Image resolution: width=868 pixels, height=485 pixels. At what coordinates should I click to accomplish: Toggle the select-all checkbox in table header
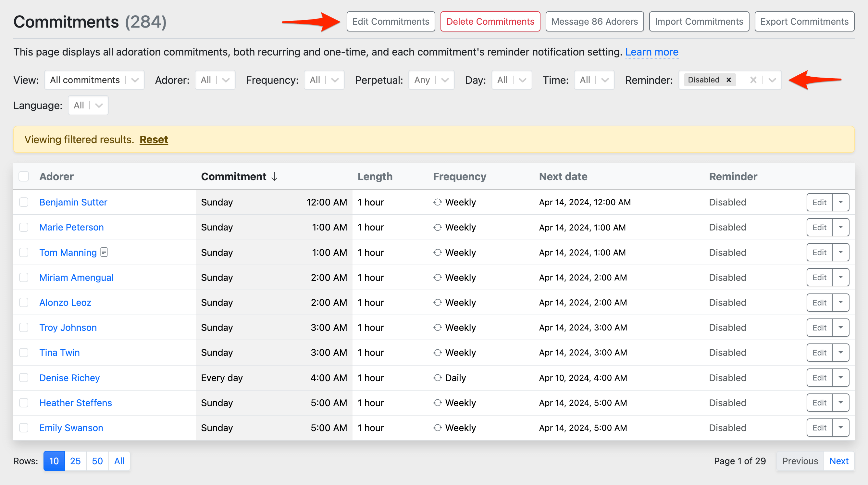click(24, 177)
